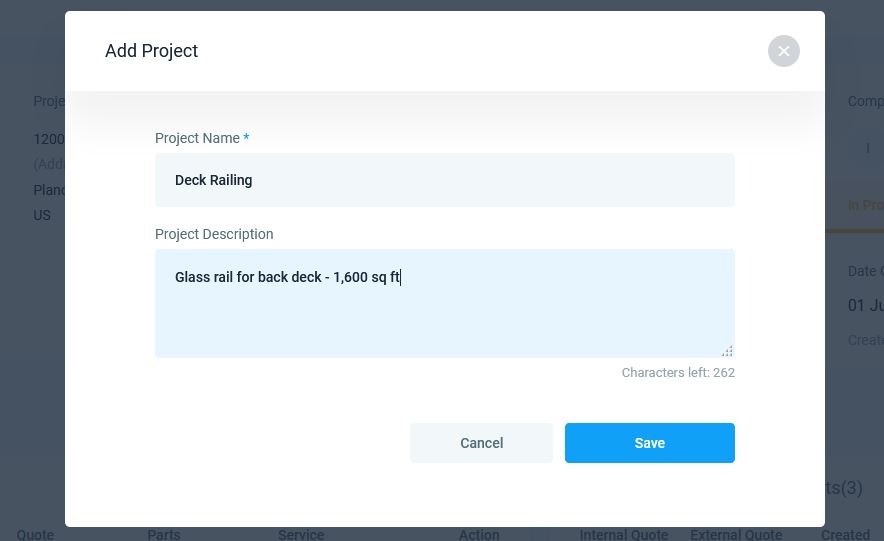Close the Add Project dialog
Image resolution: width=884 pixels, height=541 pixels.
coord(784,51)
